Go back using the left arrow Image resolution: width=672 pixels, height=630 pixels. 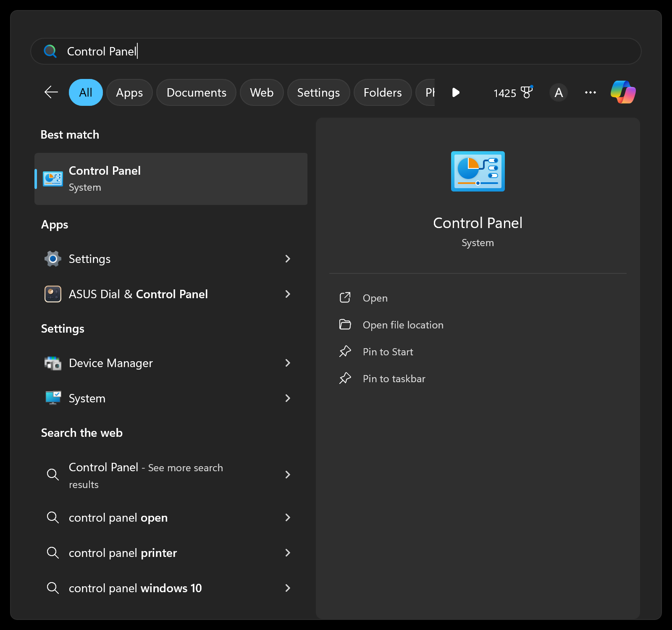[x=51, y=92]
